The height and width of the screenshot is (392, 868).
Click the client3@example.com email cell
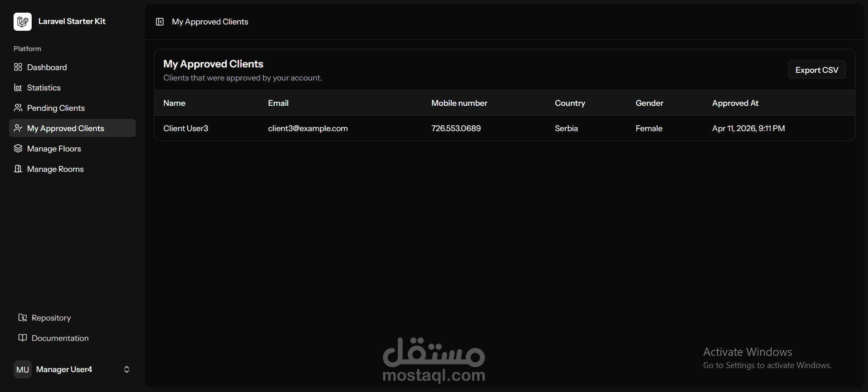[x=308, y=128]
